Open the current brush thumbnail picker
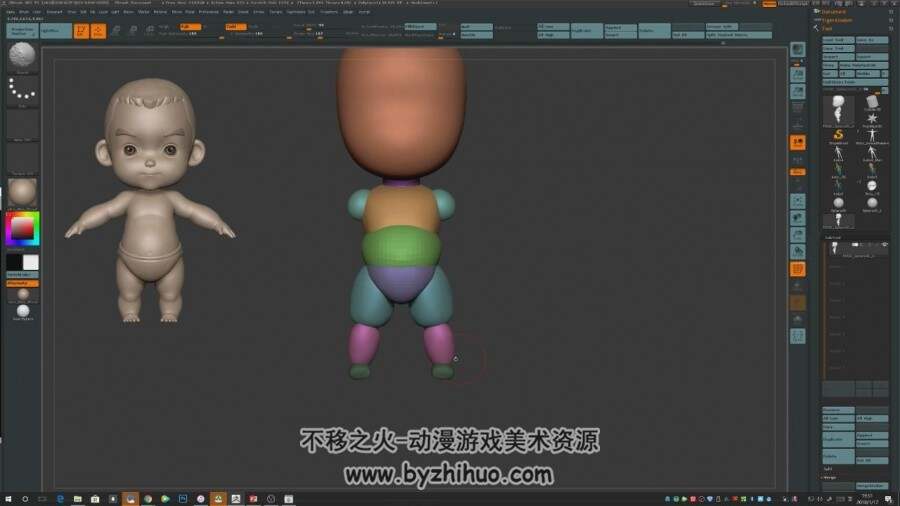 point(22,56)
